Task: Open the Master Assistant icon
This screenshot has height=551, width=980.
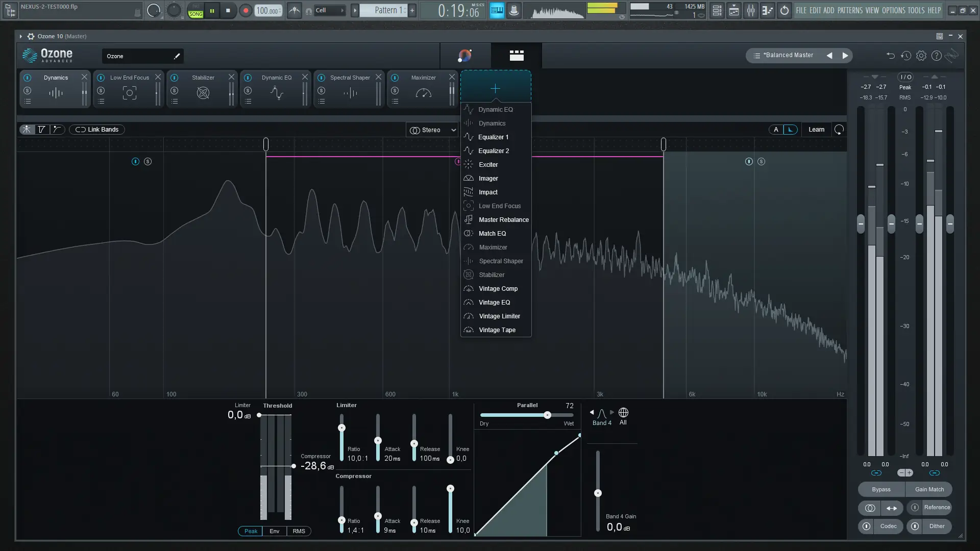Action: pyautogui.click(x=465, y=56)
